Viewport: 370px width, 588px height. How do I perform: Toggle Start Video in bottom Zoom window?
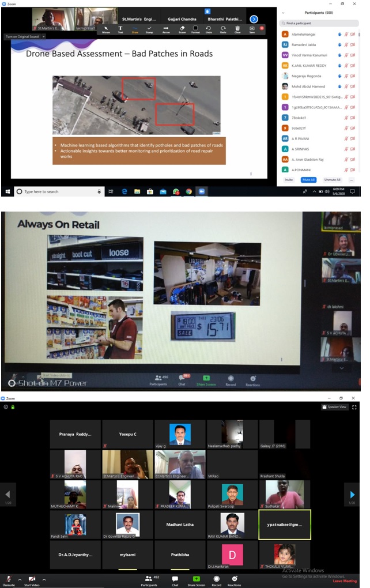click(x=32, y=581)
